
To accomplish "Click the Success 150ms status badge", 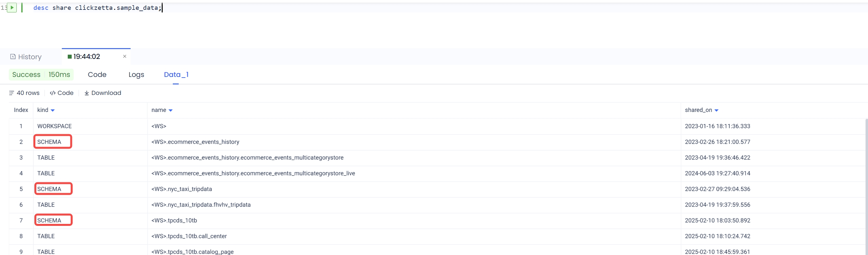I will click(41, 74).
